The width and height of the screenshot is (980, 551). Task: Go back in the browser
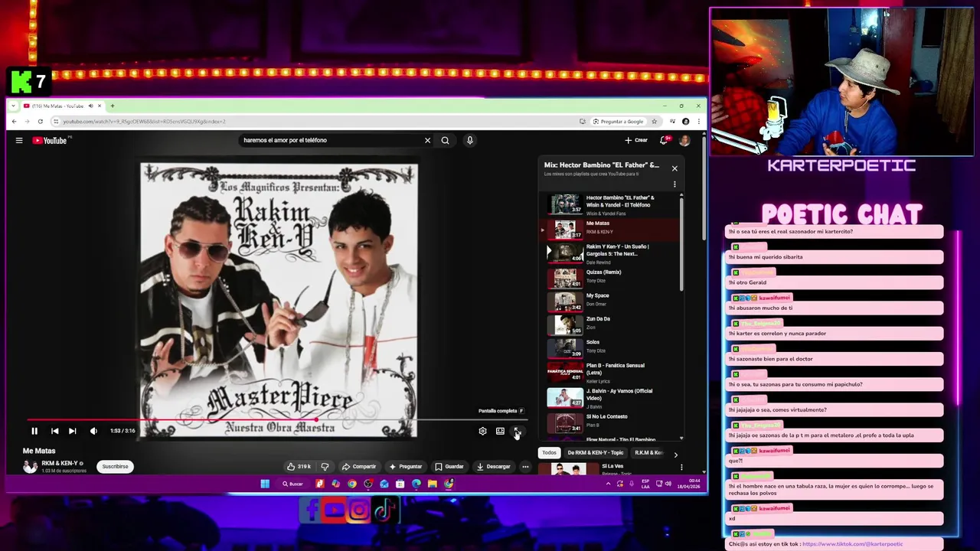[x=14, y=122]
